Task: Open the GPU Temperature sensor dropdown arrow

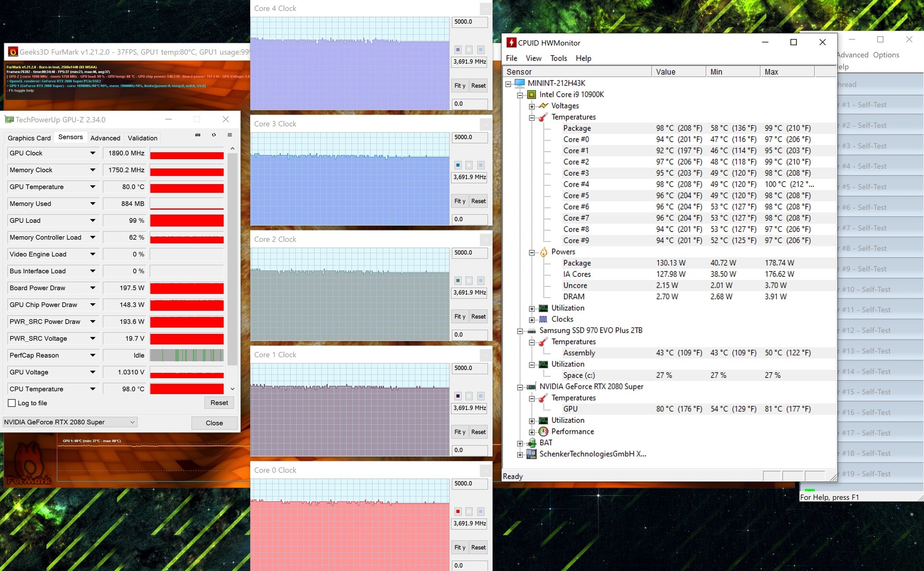Action: pyautogui.click(x=92, y=187)
